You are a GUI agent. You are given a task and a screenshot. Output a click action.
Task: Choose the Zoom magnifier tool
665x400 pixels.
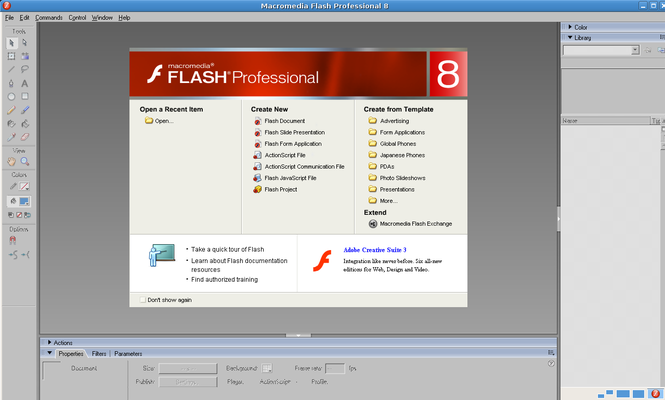pyautogui.click(x=25, y=161)
